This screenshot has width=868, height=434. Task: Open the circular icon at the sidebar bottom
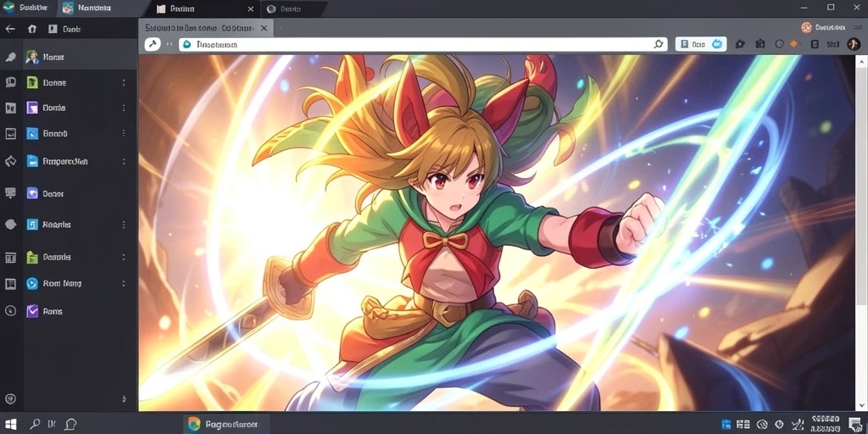pos(10,398)
